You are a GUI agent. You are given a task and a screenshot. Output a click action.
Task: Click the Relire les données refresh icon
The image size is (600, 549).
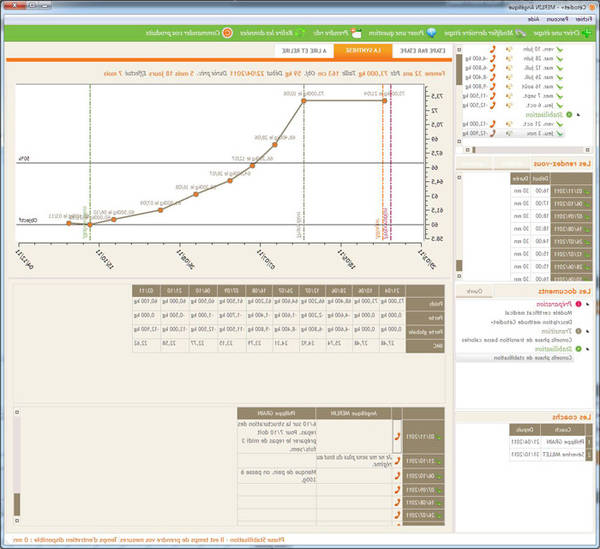pos(301,33)
